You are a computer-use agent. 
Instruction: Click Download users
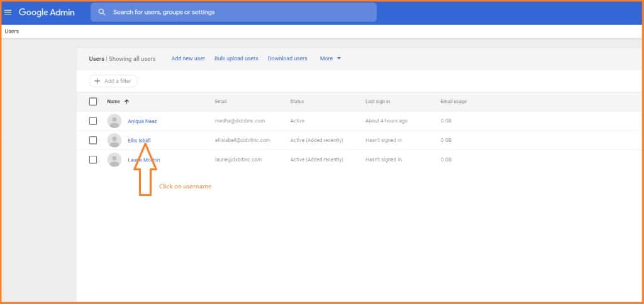287,58
